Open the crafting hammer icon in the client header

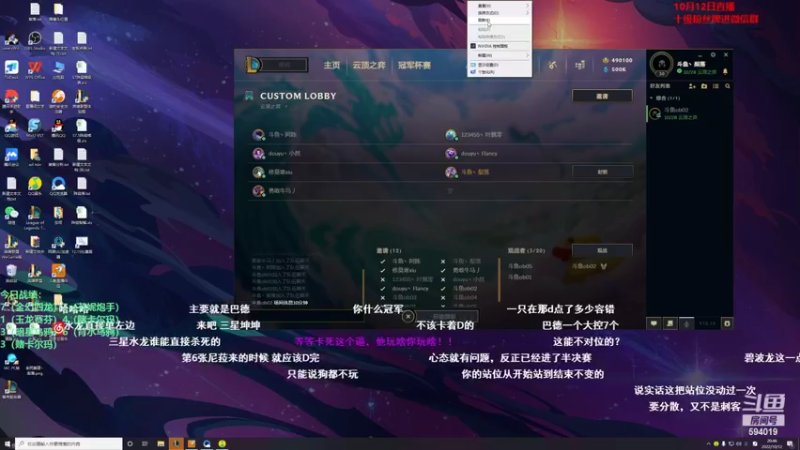pyautogui.click(x=553, y=65)
